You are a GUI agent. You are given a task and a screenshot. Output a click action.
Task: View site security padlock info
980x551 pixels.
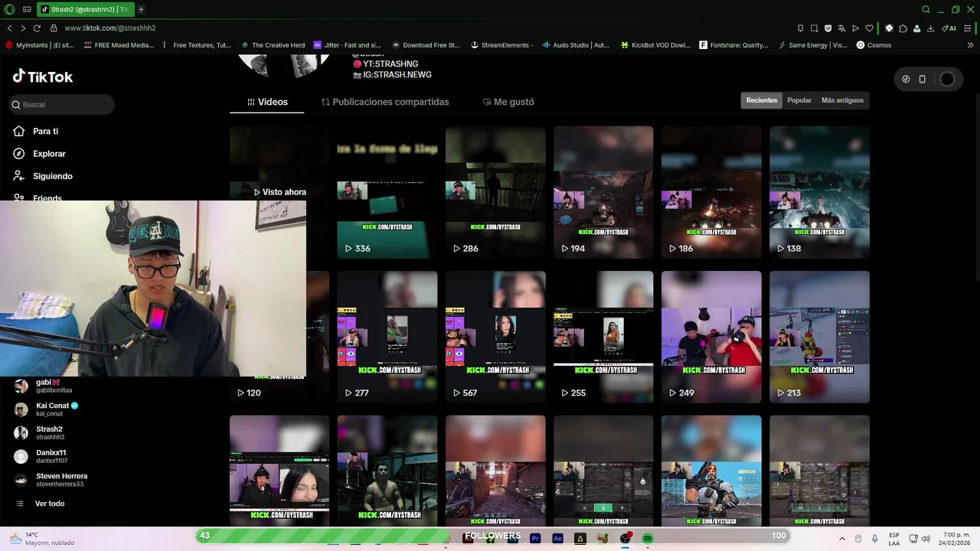coord(54,28)
